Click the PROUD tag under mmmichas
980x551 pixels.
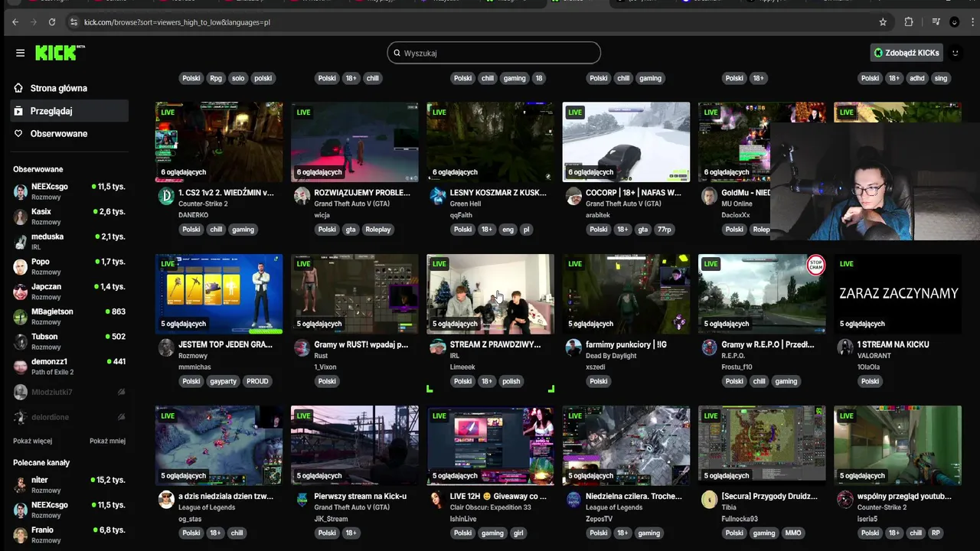(257, 381)
